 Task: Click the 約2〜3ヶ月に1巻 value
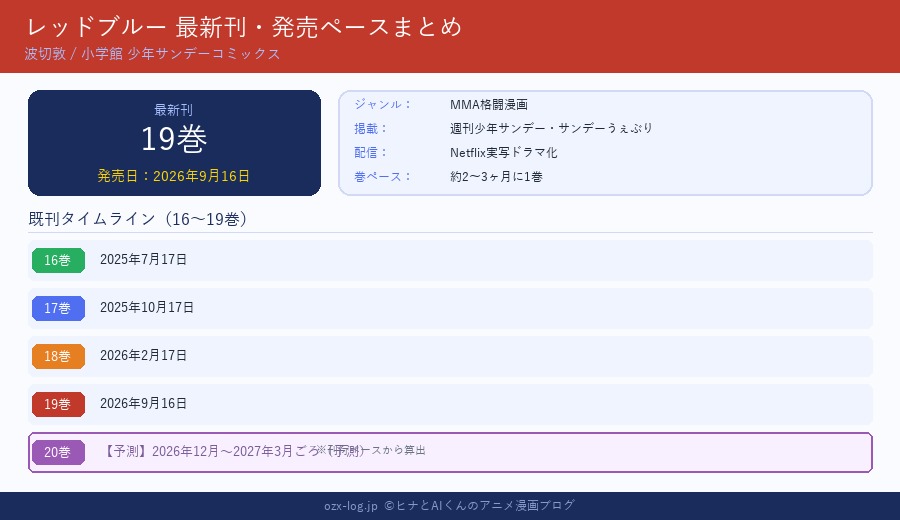(496, 177)
